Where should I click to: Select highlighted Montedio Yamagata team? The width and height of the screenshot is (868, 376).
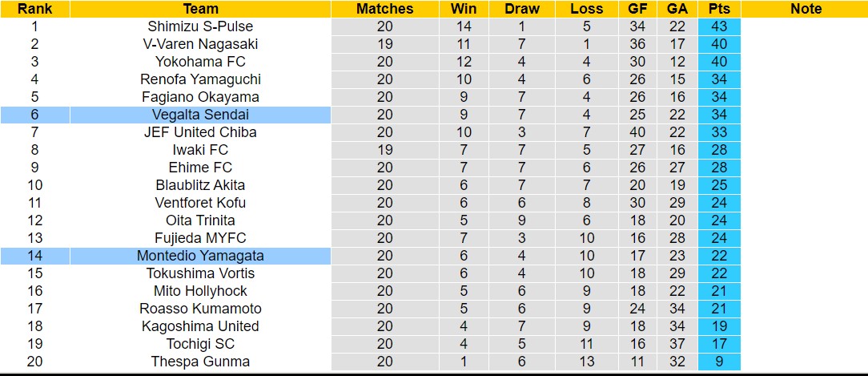[200, 256]
